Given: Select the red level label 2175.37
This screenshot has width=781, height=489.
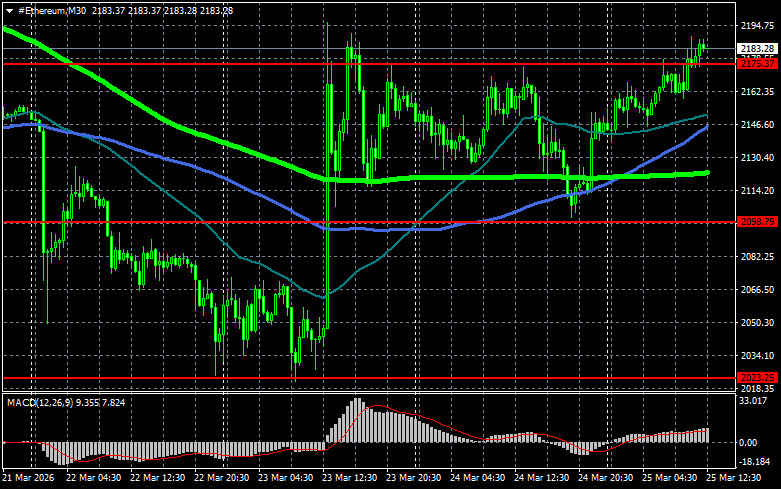Looking at the screenshot, I should 757,64.
